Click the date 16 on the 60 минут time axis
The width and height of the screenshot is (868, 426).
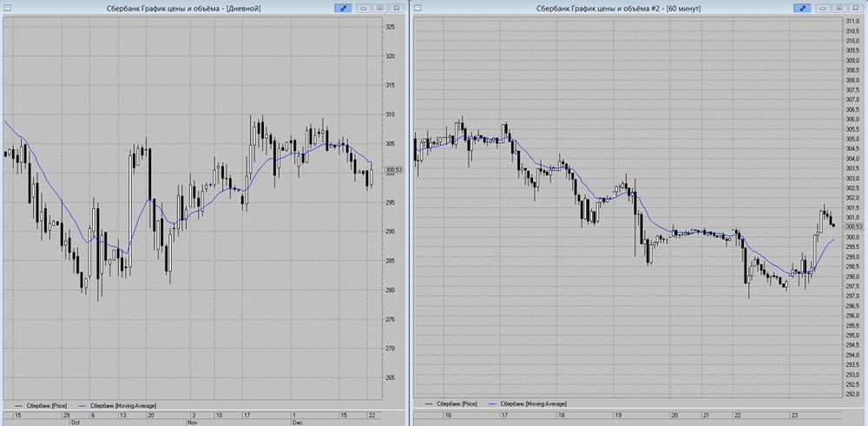click(x=449, y=415)
